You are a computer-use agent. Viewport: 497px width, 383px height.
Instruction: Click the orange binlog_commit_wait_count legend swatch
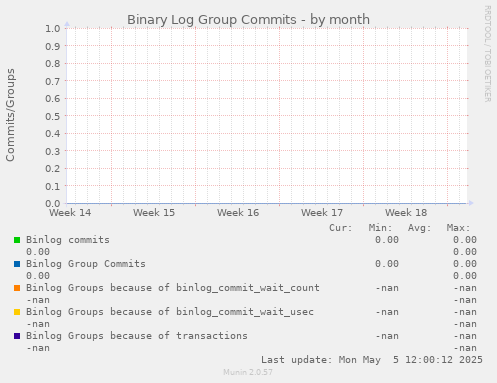pos(17,288)
